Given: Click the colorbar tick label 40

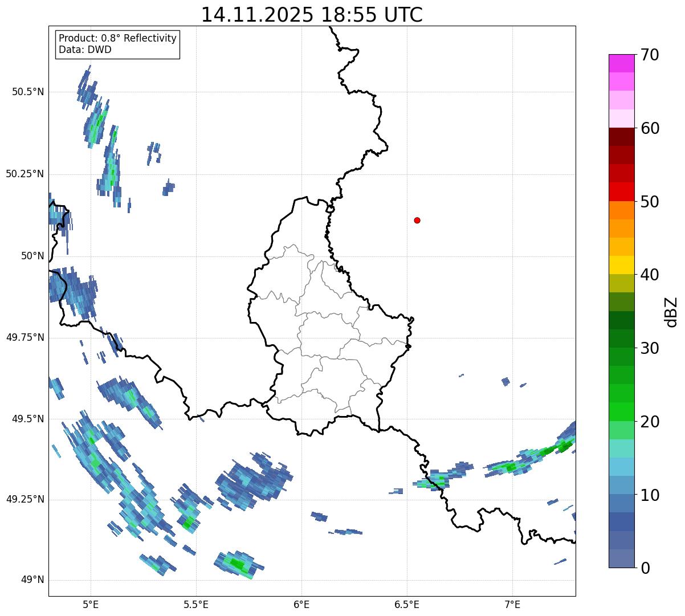Looking at the screenshot, I should pyautogui.click(x=650, y=275).
